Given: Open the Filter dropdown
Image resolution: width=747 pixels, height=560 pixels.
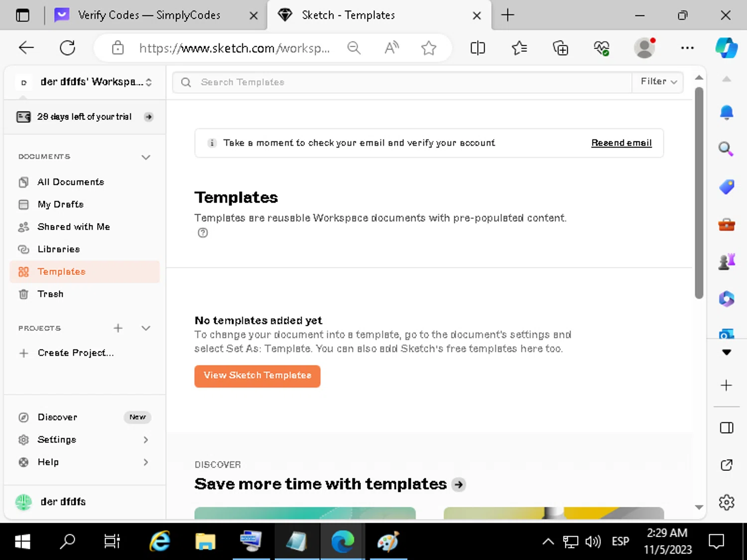Looking at the screenshot, I should tap(658, 82).
